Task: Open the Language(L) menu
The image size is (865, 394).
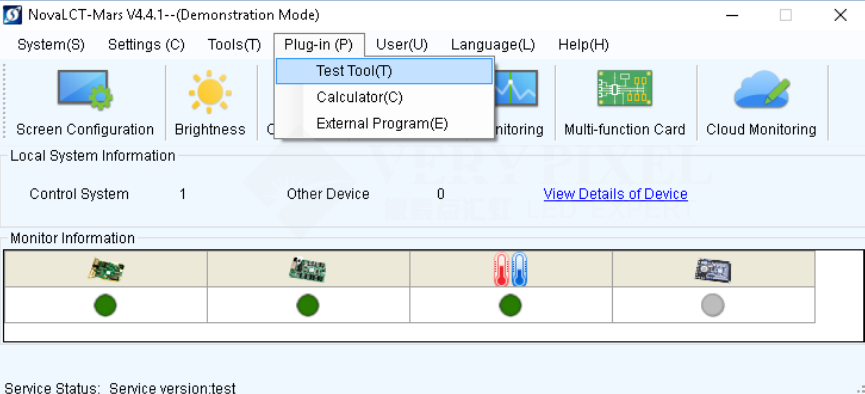Action: [x=493, y=45]
